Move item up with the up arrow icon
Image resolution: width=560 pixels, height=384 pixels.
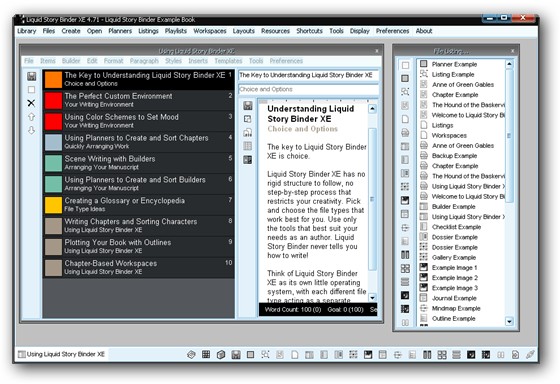click(x=31, y=117)
